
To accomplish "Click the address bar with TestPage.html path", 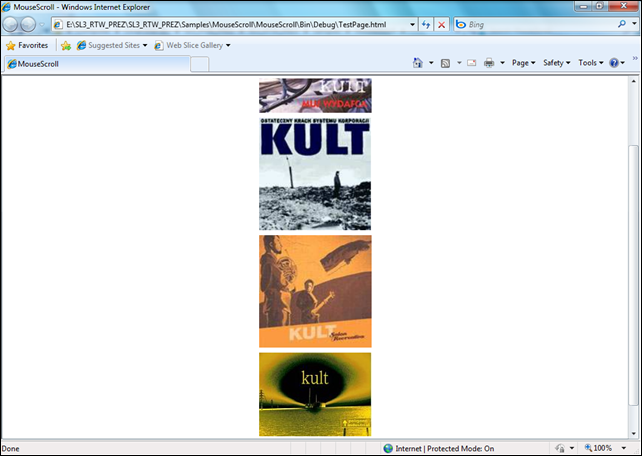I will [x=236, y=25].
